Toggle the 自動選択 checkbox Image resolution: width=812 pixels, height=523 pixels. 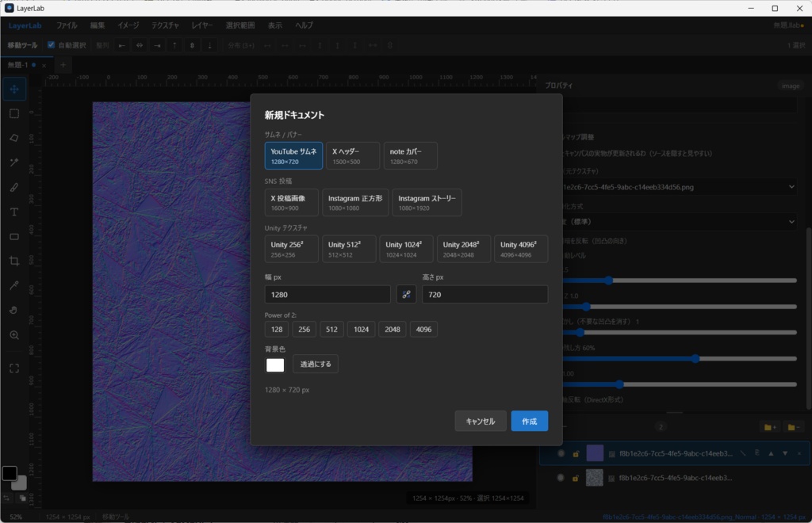52,45
